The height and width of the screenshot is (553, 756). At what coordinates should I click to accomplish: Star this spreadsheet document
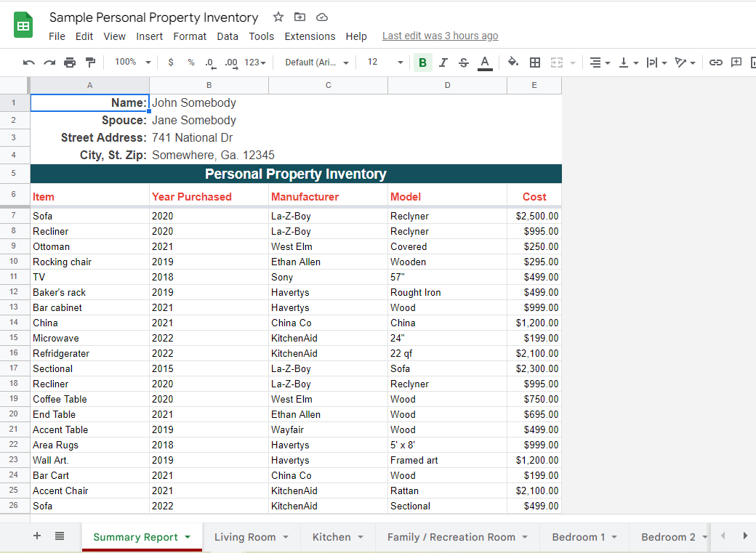click(278, 17)
